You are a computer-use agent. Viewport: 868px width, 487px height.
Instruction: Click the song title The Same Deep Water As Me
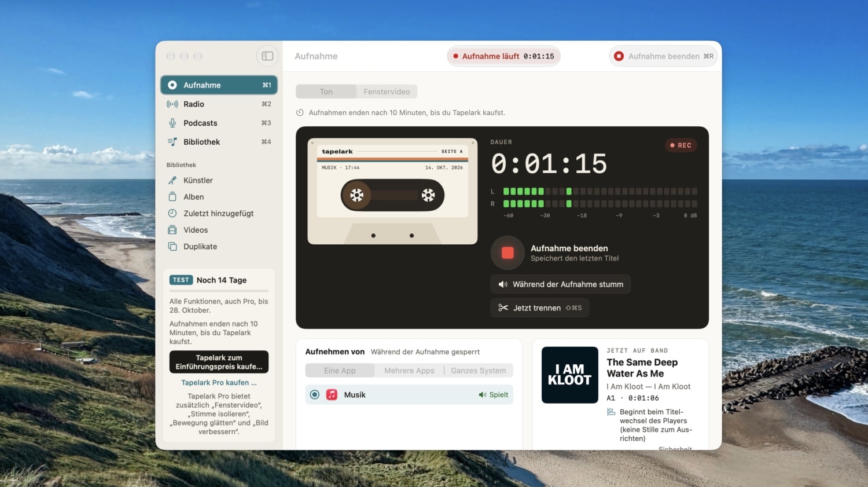[642, 368]
